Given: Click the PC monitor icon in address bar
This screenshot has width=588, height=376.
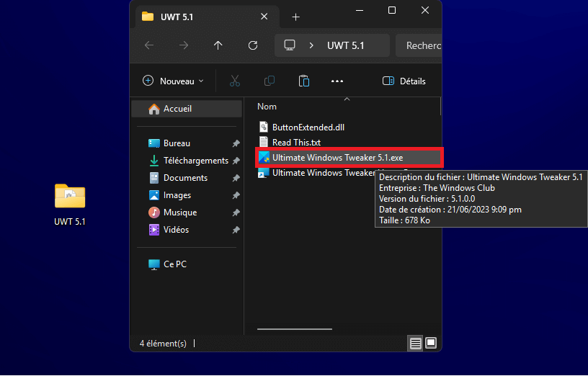Looking at the screenshot, I should click(290, 45).
